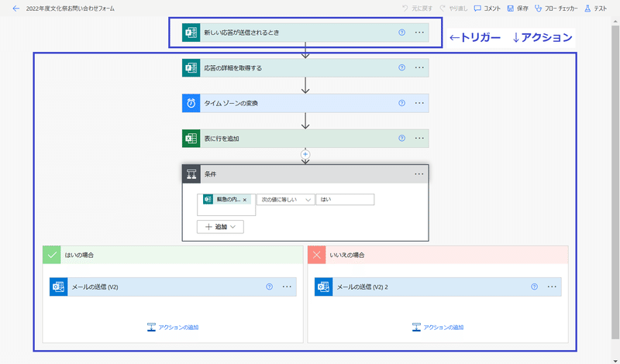
Task: Click the 条件 condition icon
Action: pyautogui.click(x=191, y=174)
